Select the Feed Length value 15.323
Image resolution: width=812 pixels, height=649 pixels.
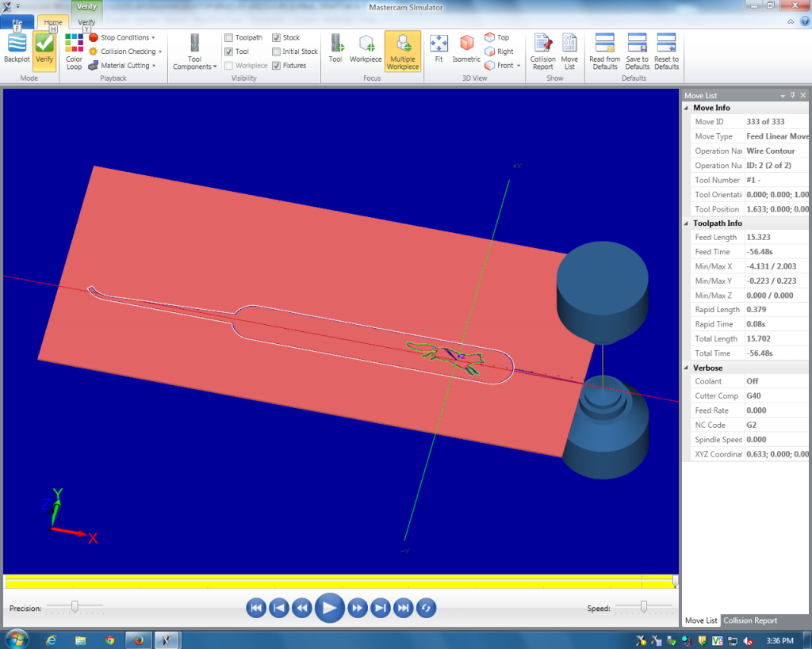pyautogui.click(x=758, y=237)
